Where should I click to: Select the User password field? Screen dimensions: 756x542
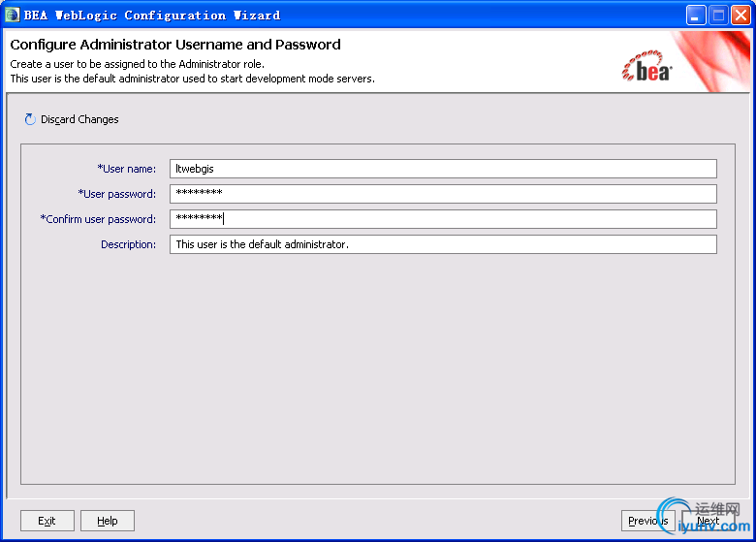(x=443, y=194)
